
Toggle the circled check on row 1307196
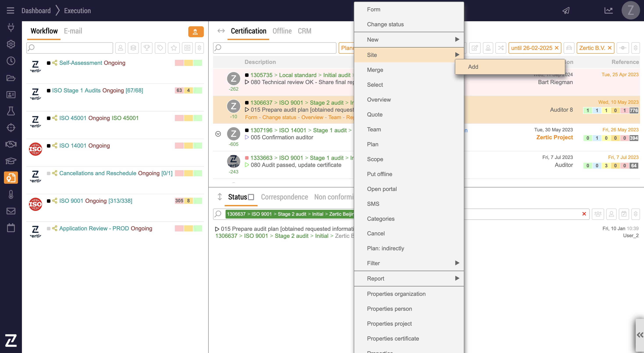point(218,134)
